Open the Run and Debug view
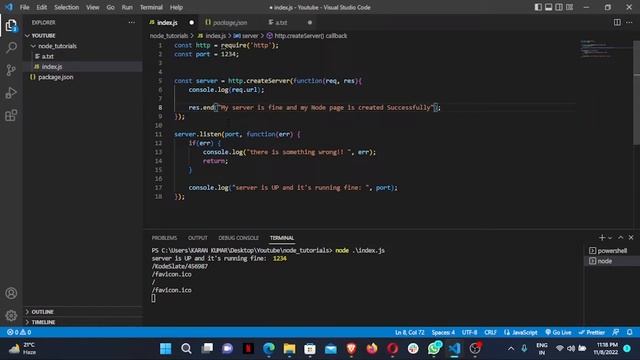Screen dimensions: 640x360 (11, 93)
